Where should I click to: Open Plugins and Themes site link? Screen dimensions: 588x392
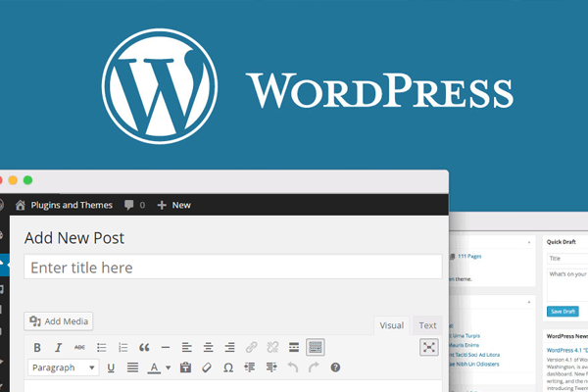pyautogui.click(x=72, y=205)
